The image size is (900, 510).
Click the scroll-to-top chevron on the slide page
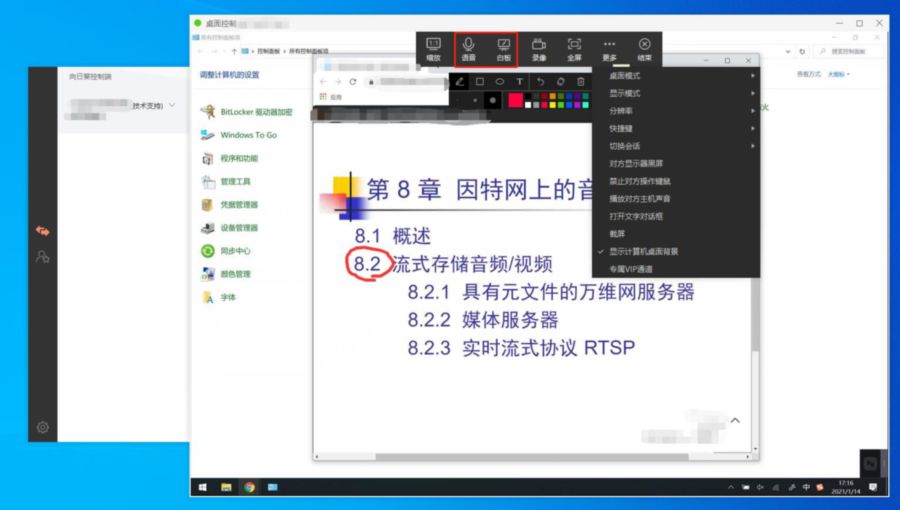[735, 421]
